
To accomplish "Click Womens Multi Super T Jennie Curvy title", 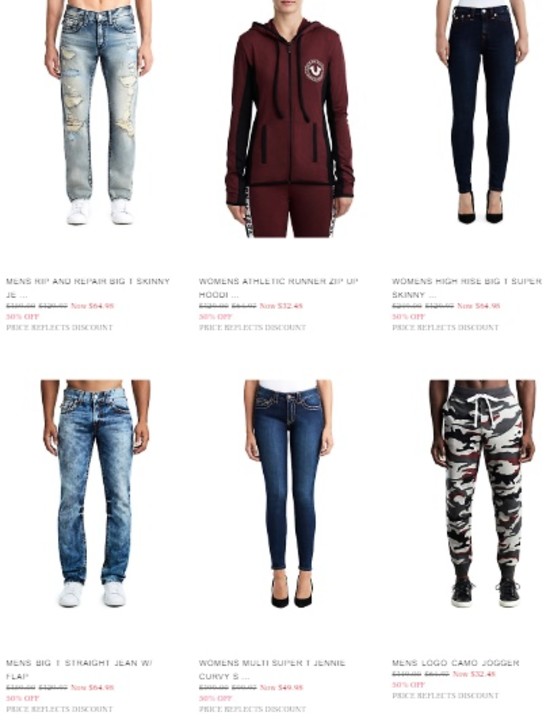I will pos(272,669).
